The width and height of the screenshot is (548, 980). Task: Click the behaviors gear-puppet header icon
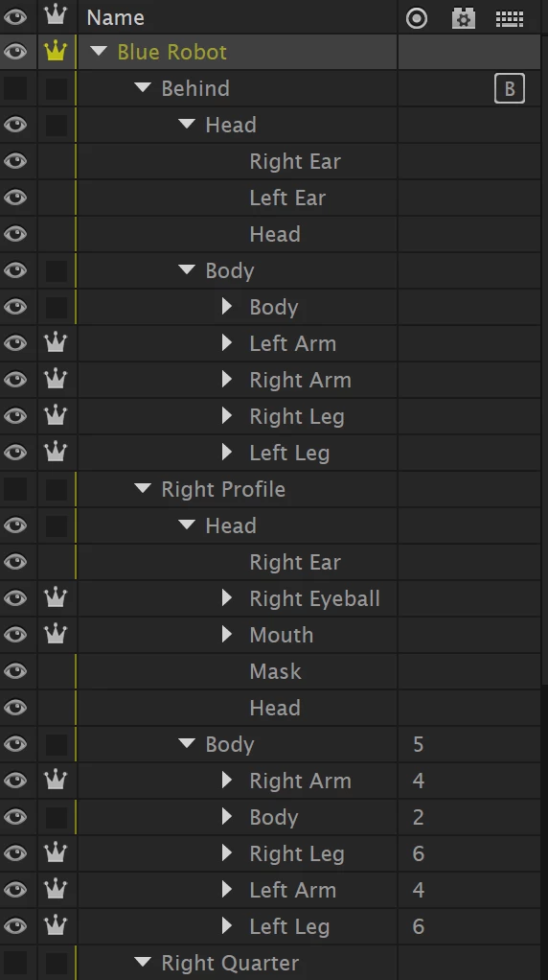(x=463, y=18)
